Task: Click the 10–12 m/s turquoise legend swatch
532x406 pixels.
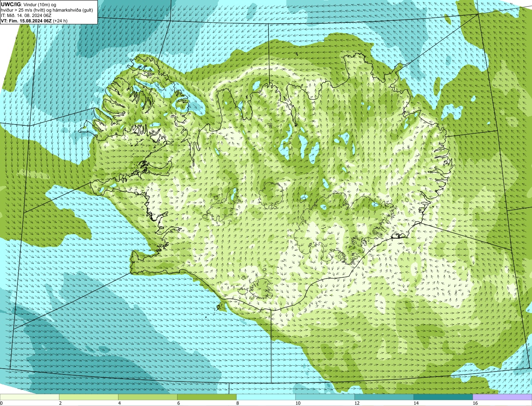Action: click(325, 397)
